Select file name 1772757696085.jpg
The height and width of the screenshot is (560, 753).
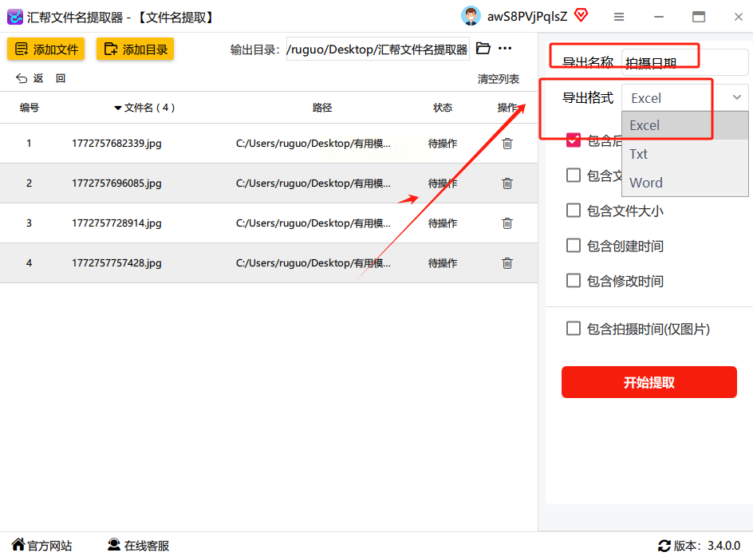116,183
